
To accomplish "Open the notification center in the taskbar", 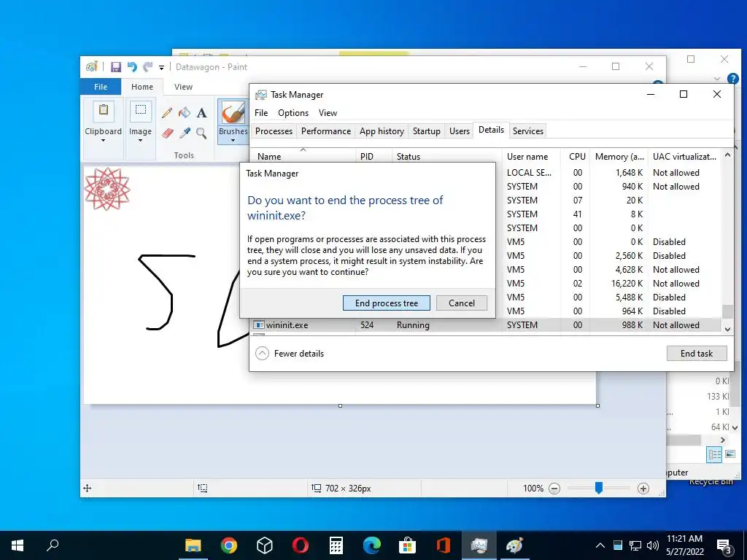I will point(724,545).
